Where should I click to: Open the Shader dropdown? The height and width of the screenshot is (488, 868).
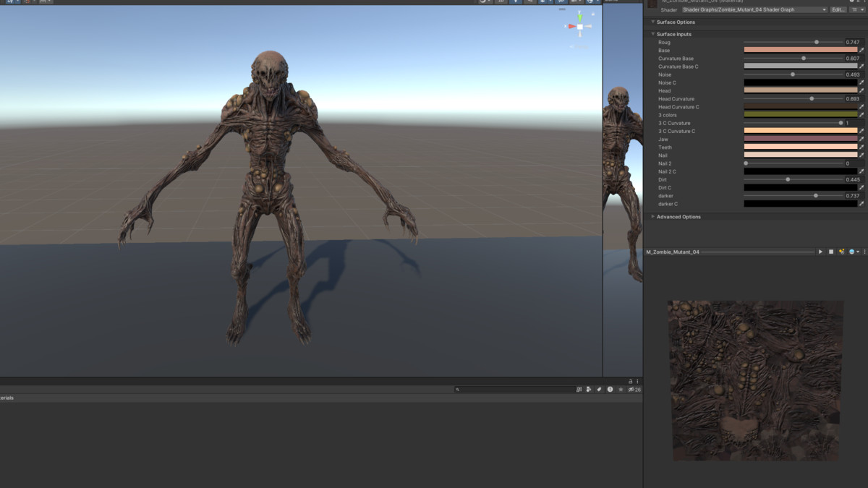(754, 10)
